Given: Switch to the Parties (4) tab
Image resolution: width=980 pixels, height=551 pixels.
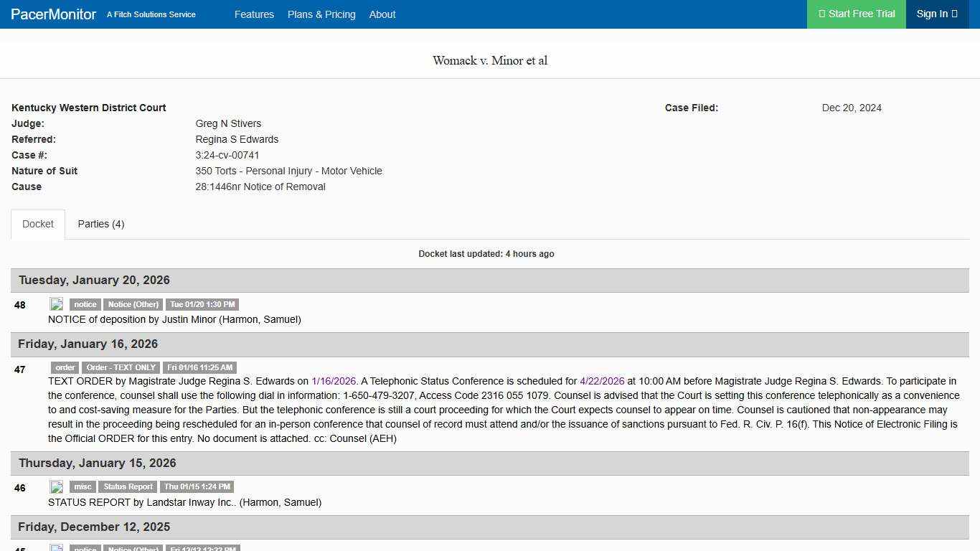Looking at the screenshot, I should 100,224.
